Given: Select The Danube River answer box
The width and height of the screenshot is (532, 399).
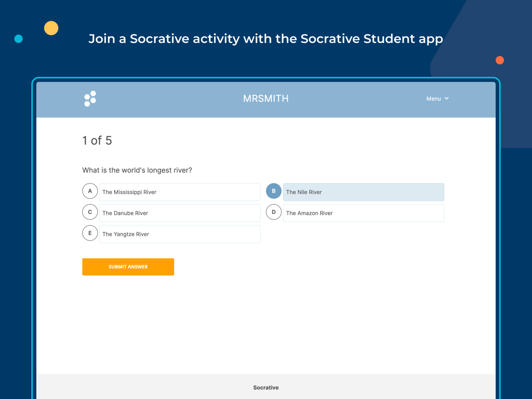Looking at the screenshot, I should 180,213.
